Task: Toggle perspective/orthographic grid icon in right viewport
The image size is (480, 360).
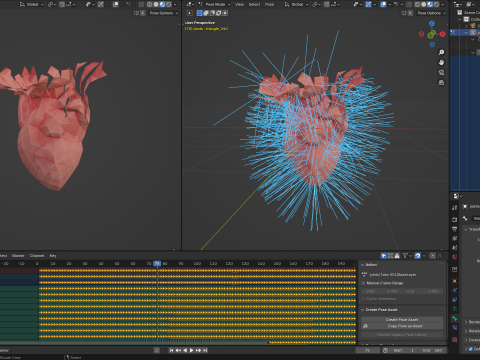Action: click(441, 82)
